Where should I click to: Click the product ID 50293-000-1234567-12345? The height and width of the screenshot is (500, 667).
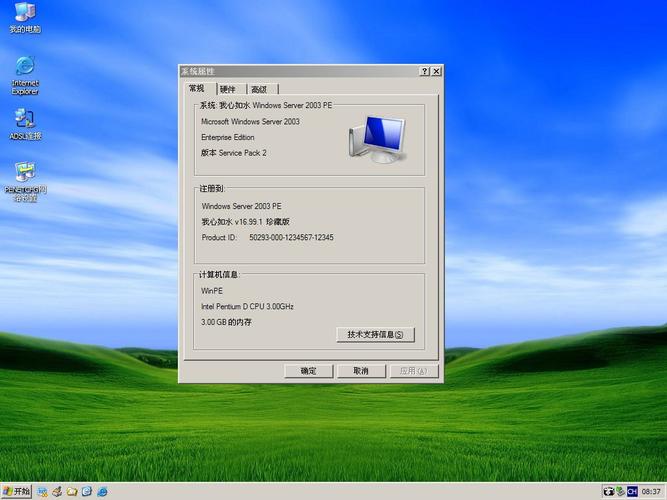pyautogui.click(x=291, y=237)
